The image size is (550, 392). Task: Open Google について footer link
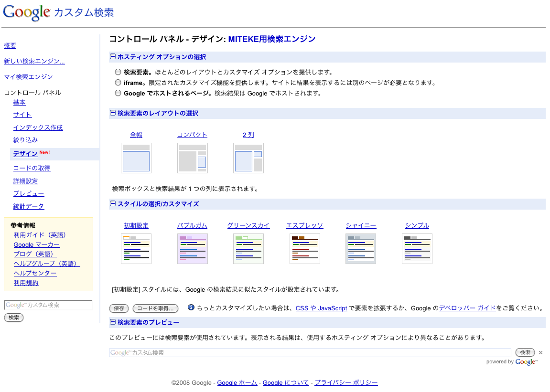coord(286,383)
